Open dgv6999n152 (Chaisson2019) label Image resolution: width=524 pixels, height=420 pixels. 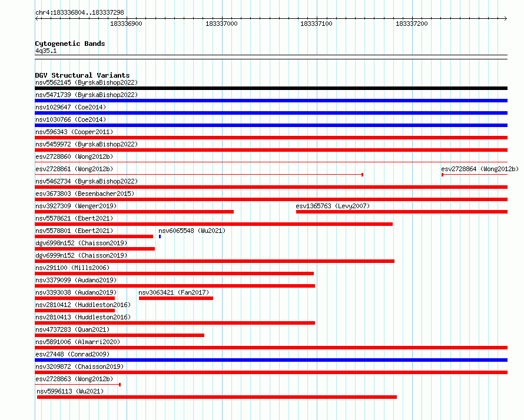point(81,255)
